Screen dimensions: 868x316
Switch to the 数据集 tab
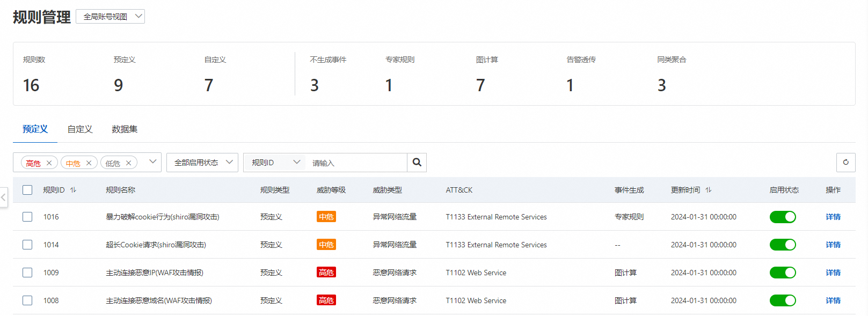pyautogui.click(x=125, y=129)
